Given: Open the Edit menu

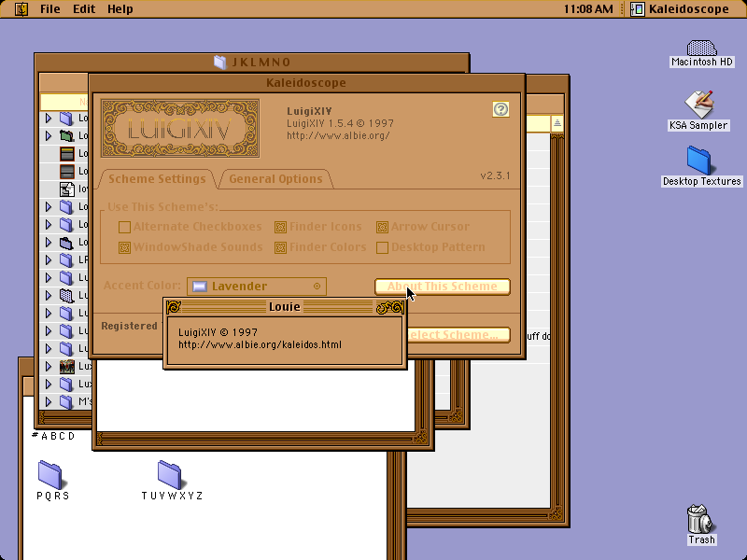Looking at the screenshot, I should pyautogui.click(x=84, y=9).
